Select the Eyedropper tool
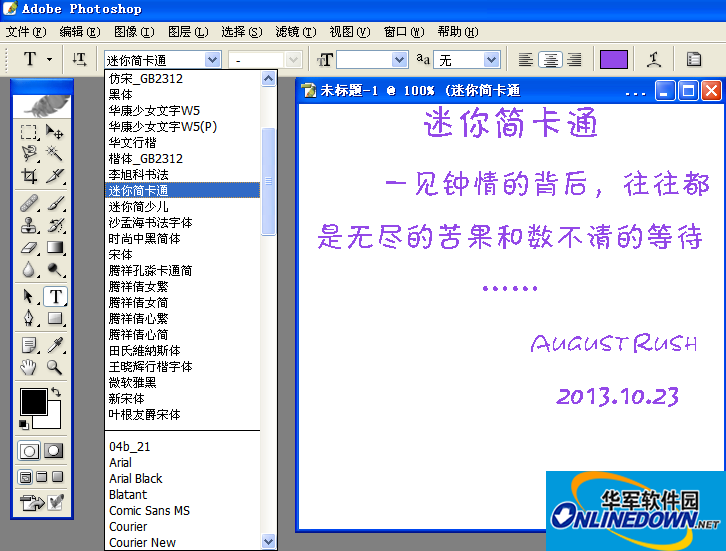 [x=55, y=345]
